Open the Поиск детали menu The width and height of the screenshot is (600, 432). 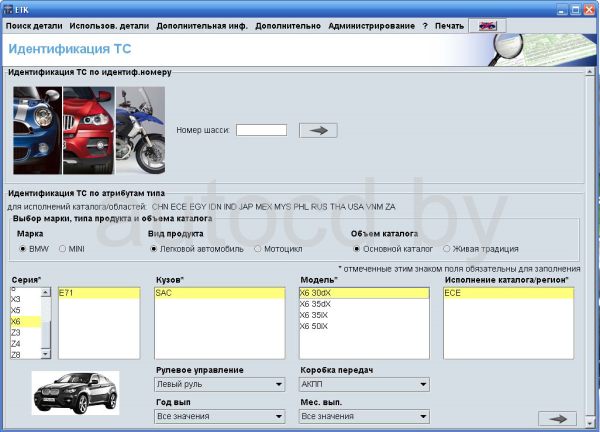pyautogui.click(x=34, y=26)
